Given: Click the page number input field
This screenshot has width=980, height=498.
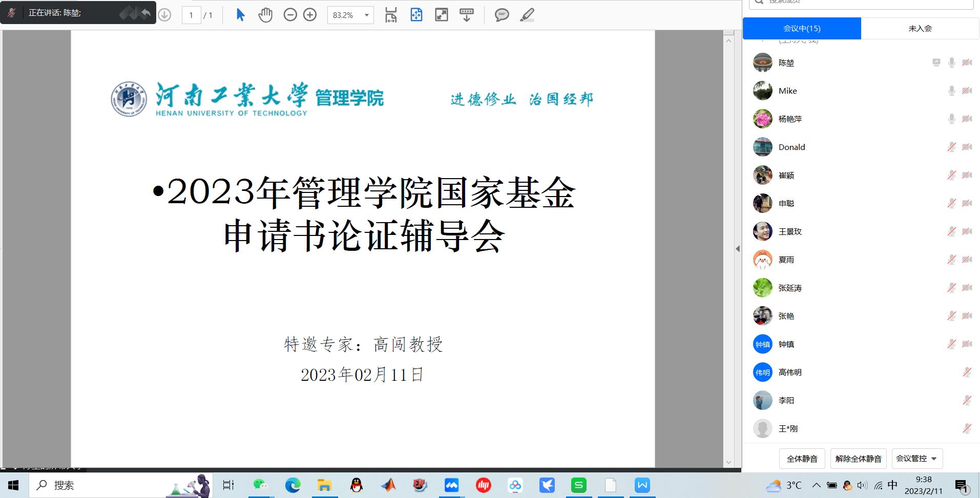Looking at the screenshot, I should click(191, 15).
